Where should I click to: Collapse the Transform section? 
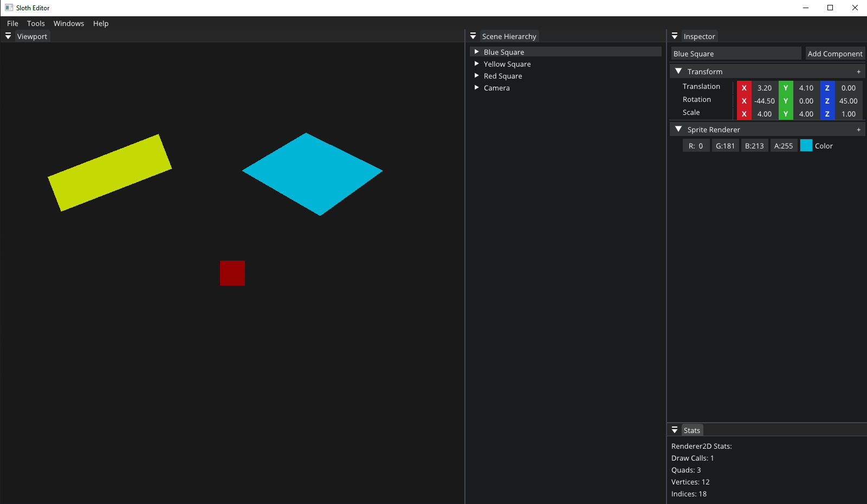point(678,71)
